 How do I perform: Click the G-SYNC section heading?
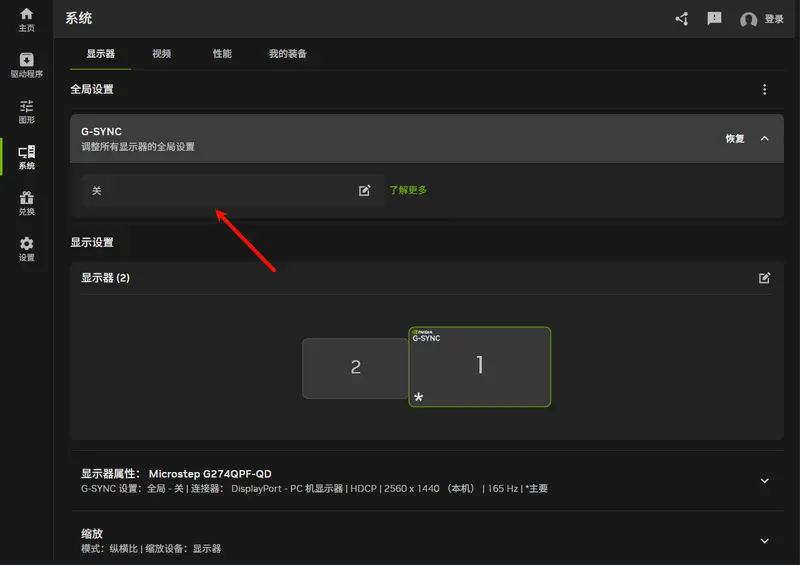point(102,131)
